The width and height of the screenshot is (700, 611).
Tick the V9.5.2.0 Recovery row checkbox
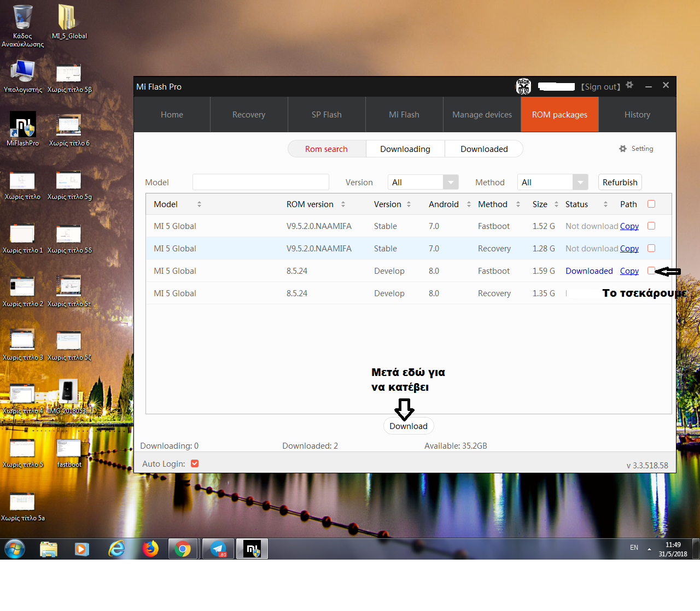click(x=651, y=248)
